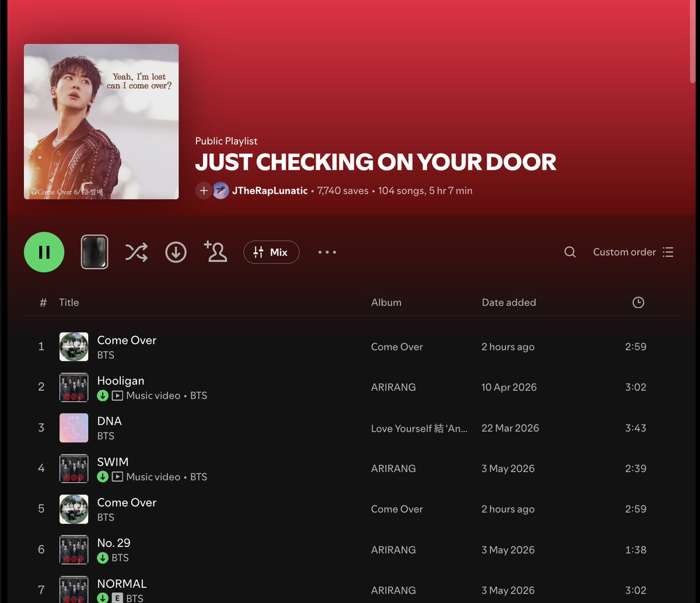
Task: Open Custom order sort dropdown
Action: tap(633, 252)
